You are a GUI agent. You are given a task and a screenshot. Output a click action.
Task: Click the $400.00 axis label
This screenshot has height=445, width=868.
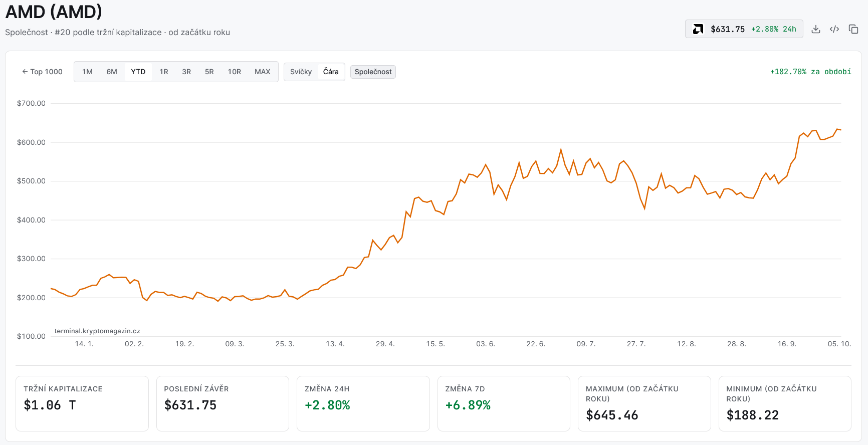point(31,220)
